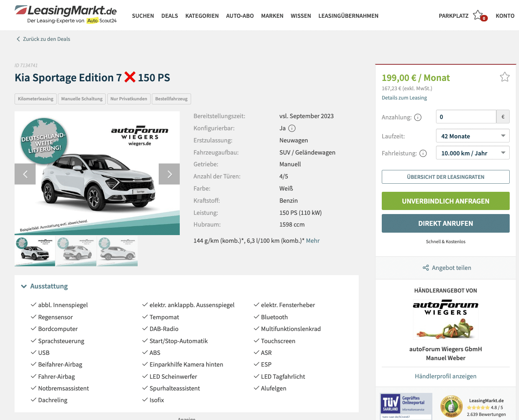
Task: Click the back chevron before Zurück zu den Deals
Action: [x=18, y=39]
